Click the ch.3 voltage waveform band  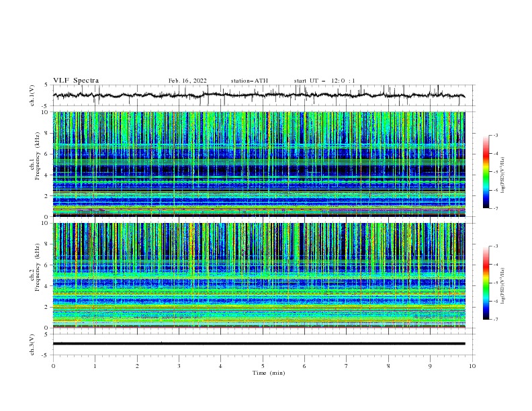(259, 344)
